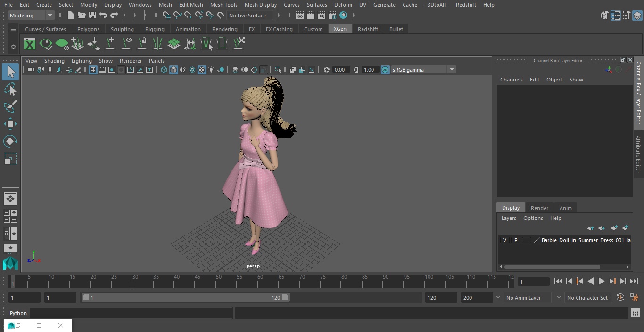The width and height of the screenshot is (644, 332).
Task: Open the shelf tab list menu icon
Action: click(x=13, y=30)
